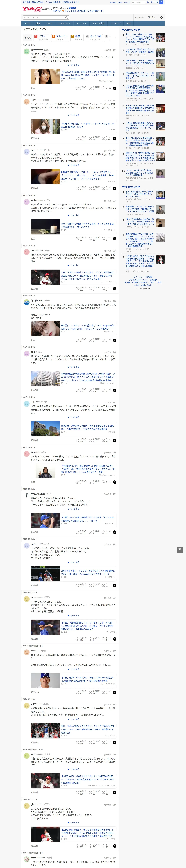
Task: Expand もっと見る on qnf******** comment
Action: (73, 562)
